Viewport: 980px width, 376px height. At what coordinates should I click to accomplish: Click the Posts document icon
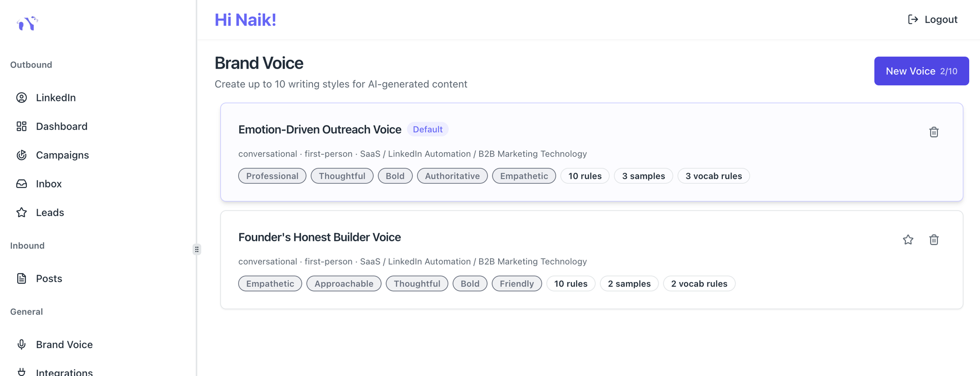point(22,279)
